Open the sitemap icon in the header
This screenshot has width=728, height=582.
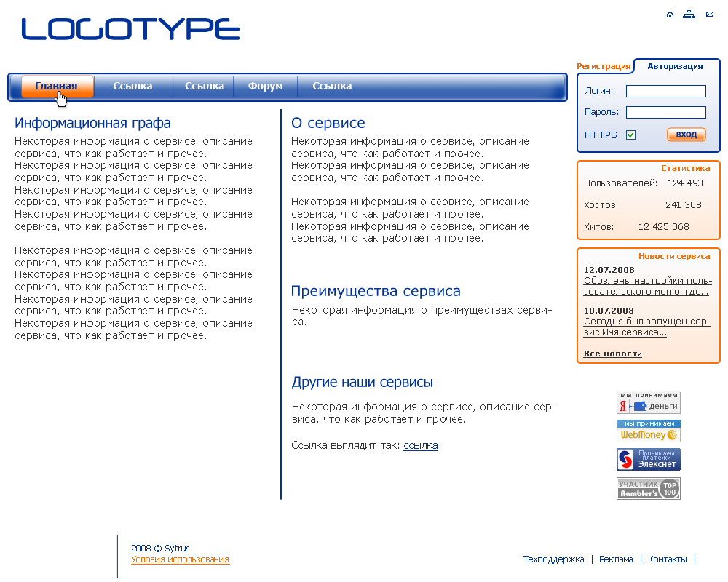[x=689, y=15]
